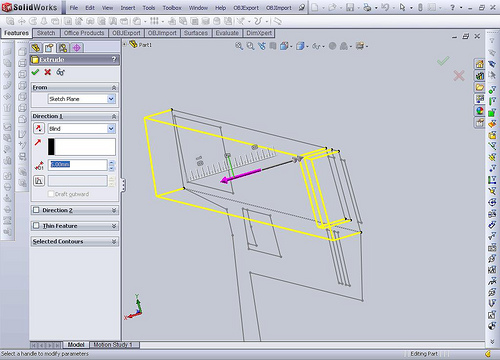Open the Tools menu
Screen dimensions: 500x360
(149, 8)
